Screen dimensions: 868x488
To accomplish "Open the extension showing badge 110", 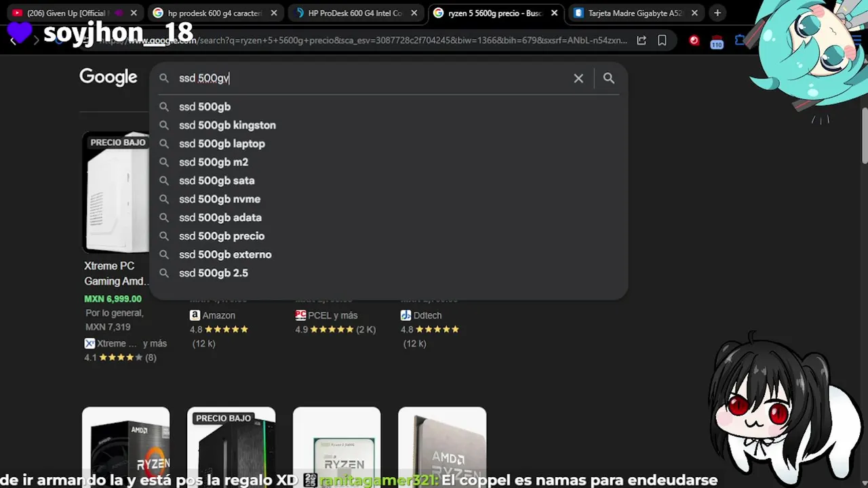I will pos(717,42).
